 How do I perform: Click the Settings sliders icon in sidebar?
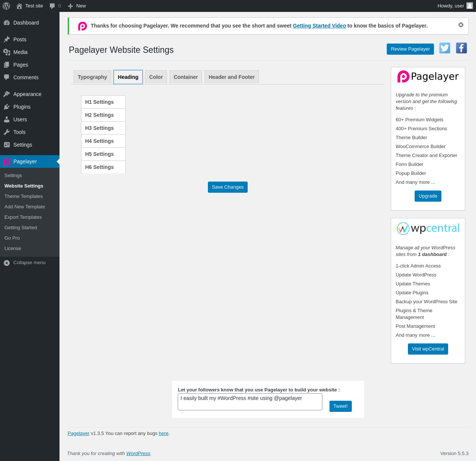(x=7, y=145)
